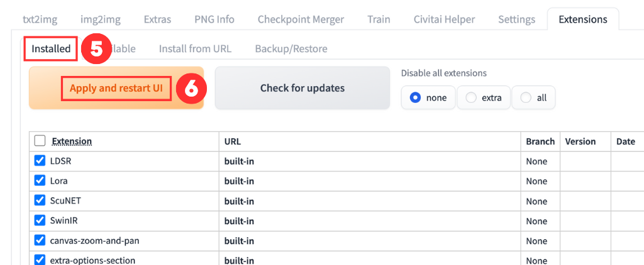Open the Civitai Helper tab

click(444, 19)
